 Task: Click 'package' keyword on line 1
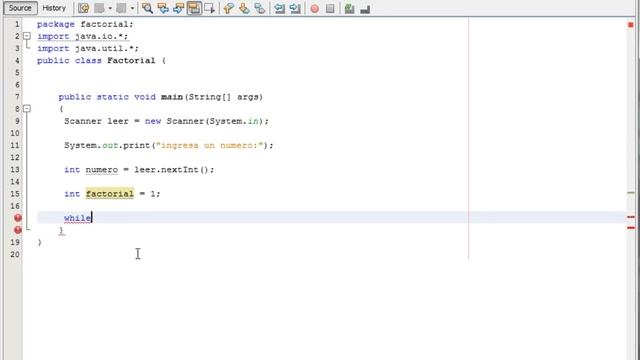click(56, 24)
